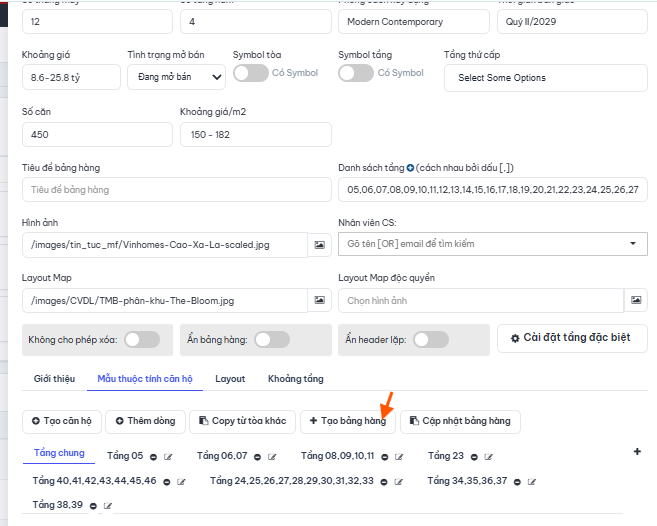This screenshot has height=526, width=657.
Task: Remove Tầng 06,07 using minus icon
Action: pyautogui.click(x=258, y=457)
